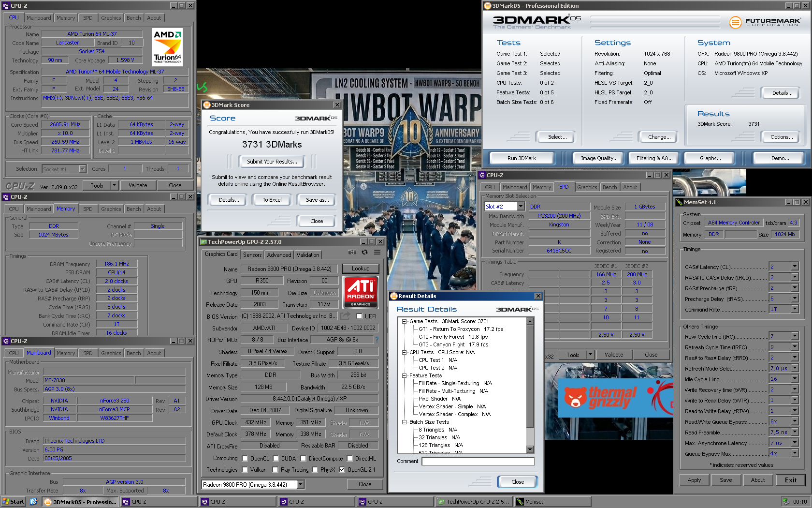
Task: Switch to the Sensors tab in GPU-Z
Action: click(252, 254)
